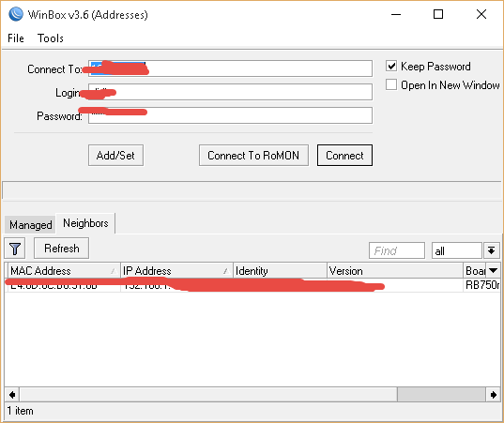Click the Connect To RoMON button

(x=253, y=156)
